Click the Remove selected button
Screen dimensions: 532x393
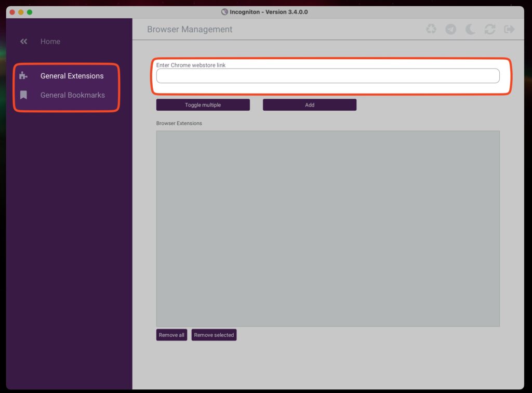coord(214,335)
